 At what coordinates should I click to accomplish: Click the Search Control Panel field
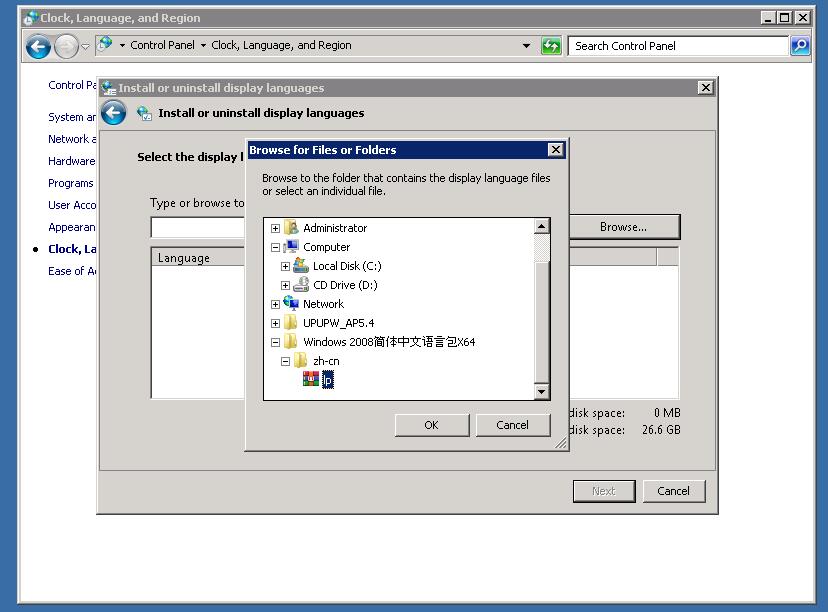[678, 46]
